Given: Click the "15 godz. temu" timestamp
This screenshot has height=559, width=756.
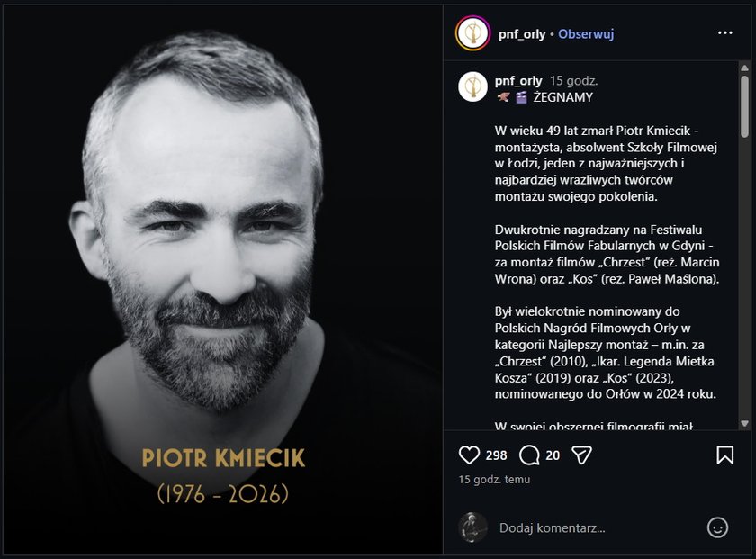Looking at the screenshot, I should point(494,479).
